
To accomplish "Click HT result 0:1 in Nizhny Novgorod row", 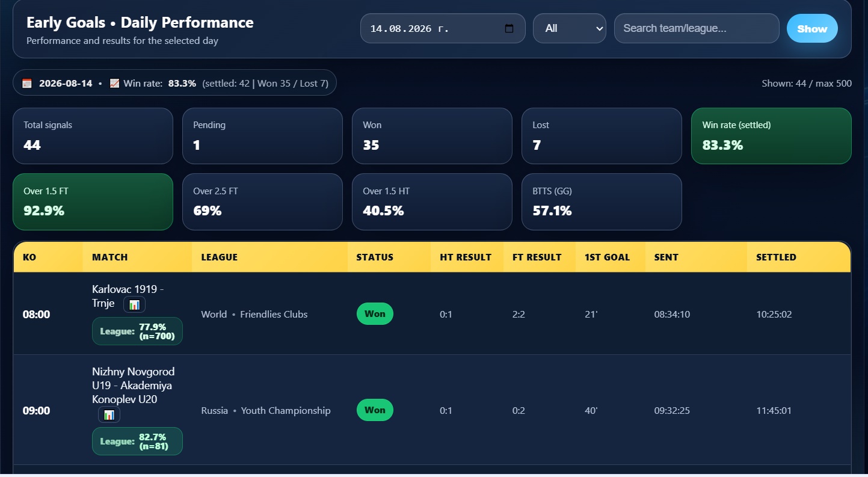I will [x=446, y=410].
